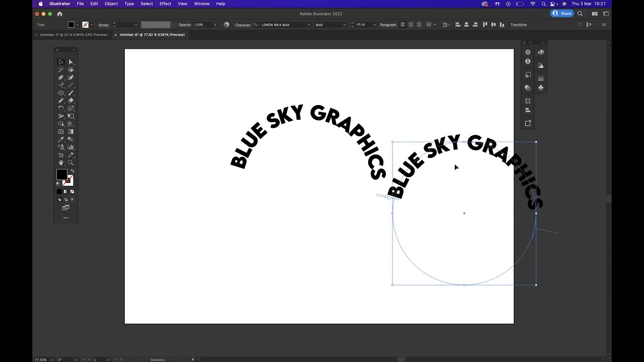
Task: Set paint mode to None
Action: (72, 192)
